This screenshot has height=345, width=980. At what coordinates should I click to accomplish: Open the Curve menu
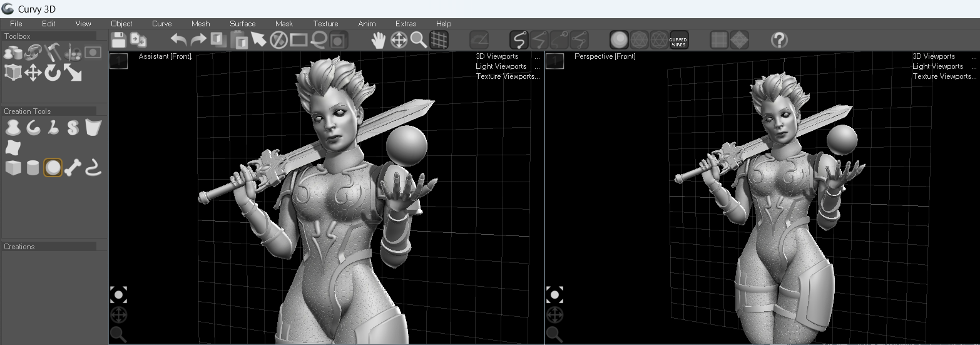(161, 24)
